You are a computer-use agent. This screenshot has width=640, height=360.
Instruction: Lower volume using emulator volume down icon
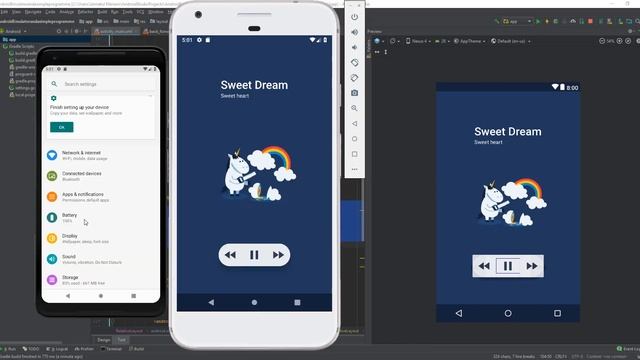click(x=355, y=47)
